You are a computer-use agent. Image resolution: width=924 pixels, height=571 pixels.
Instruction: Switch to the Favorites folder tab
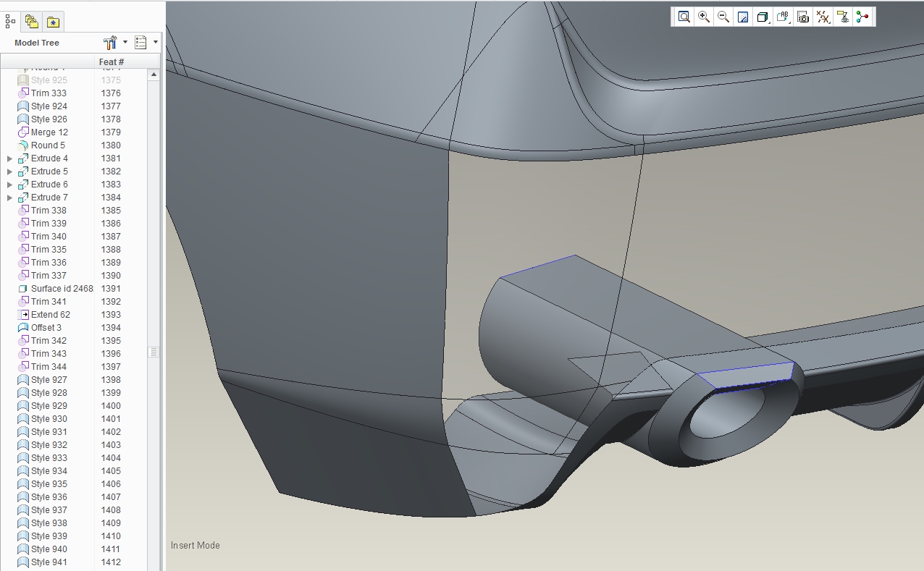[53, 22]
